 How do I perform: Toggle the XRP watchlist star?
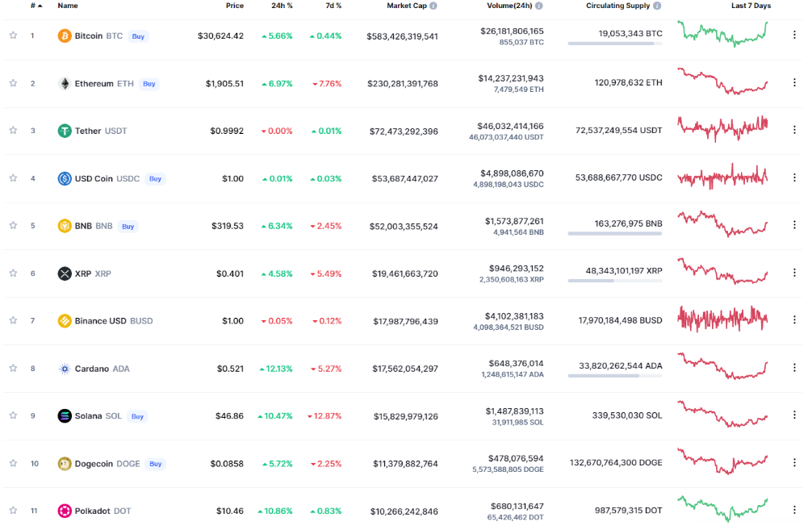[14, 273]
